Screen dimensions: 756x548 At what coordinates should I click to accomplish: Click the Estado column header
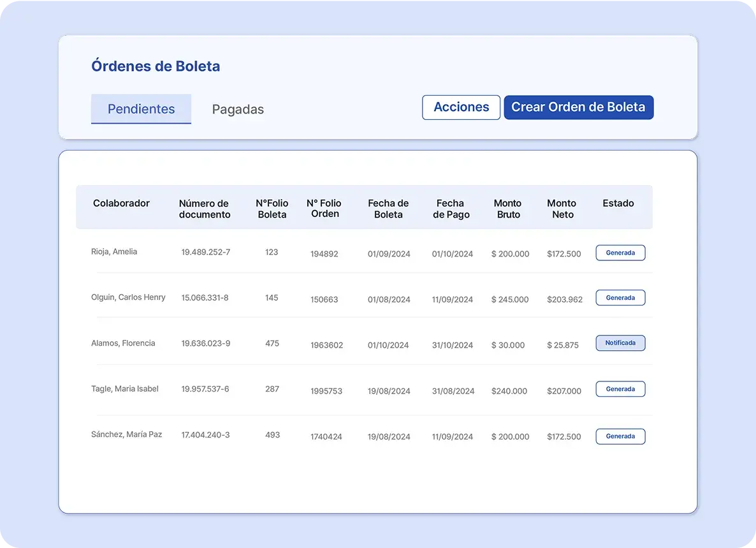tap(618, 204)
